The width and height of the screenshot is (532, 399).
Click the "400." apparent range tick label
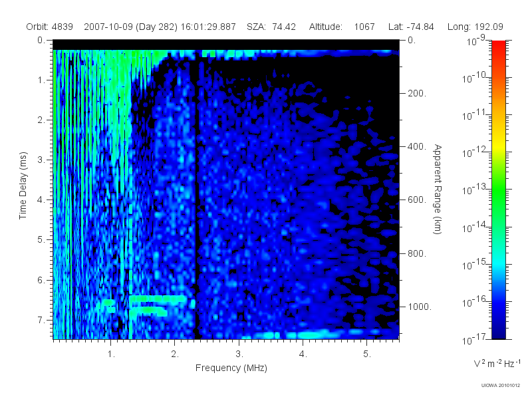(x=417, y=146)
